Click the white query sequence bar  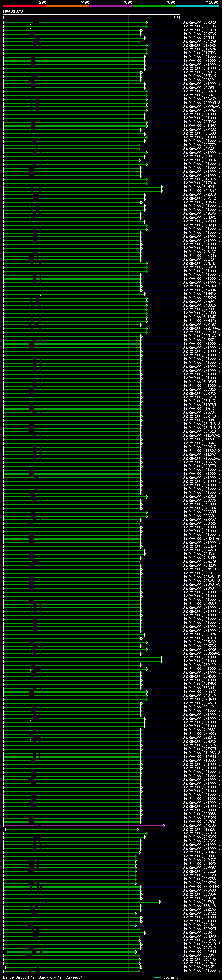tap(92, 14)
